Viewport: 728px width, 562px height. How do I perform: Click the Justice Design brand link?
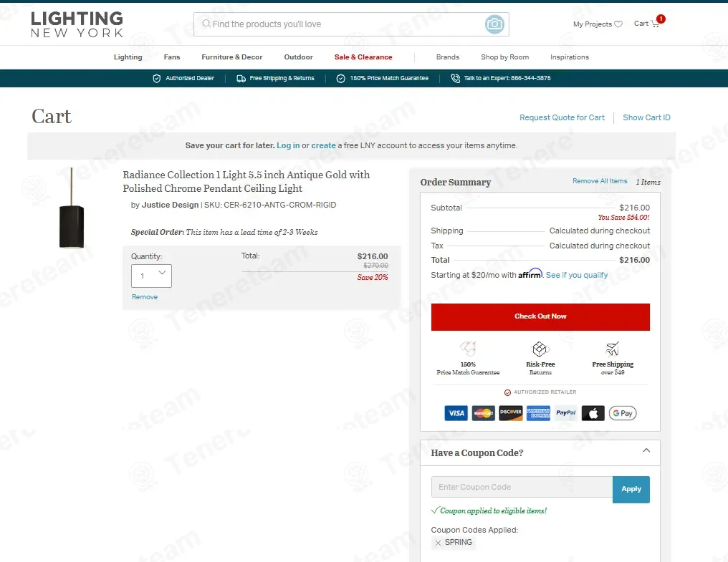coord(170,205)
